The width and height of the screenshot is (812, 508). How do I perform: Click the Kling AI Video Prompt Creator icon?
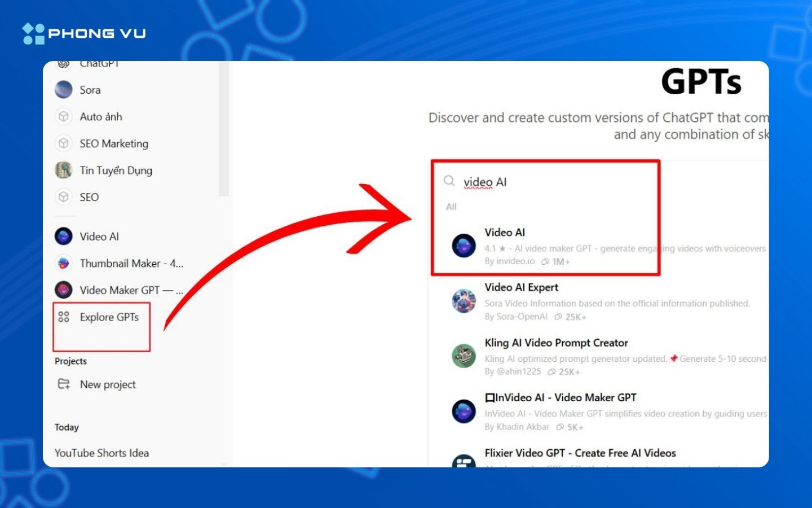(x=464, y=356)
